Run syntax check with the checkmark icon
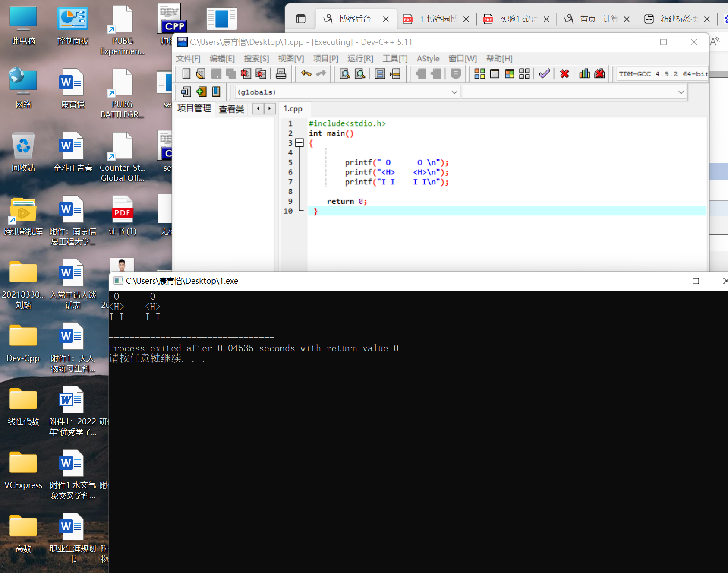 coord(545,74)
